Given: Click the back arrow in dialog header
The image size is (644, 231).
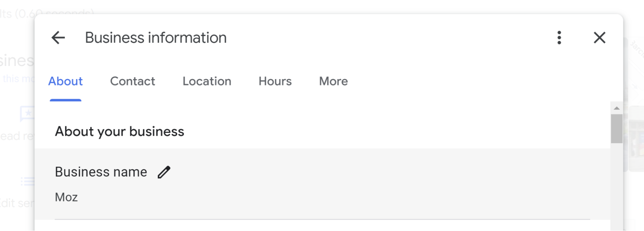Looking at the screenshot, I should pyautogui.click(x=58, y=38).
